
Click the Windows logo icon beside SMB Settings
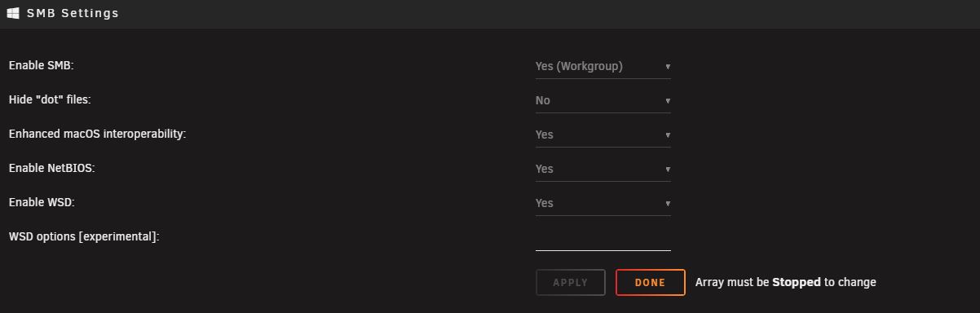coord(13,13)
